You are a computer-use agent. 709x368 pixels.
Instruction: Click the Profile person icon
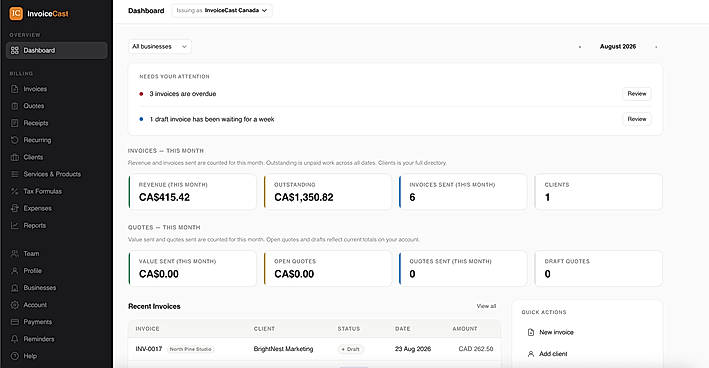(x=14, y=271)
